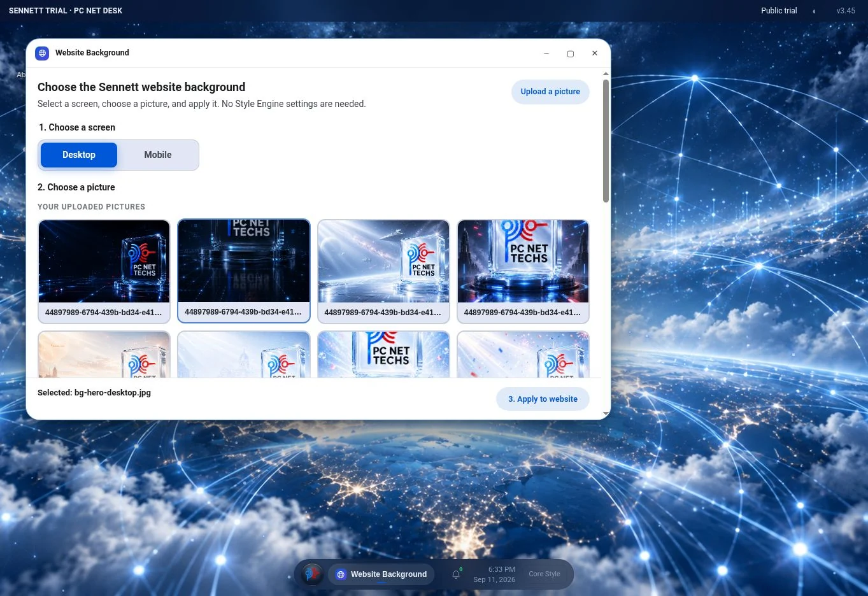This screenshot has width=868, height=596.
Task: Switch the screen choice to Desktop
Action: pos(79,155)
